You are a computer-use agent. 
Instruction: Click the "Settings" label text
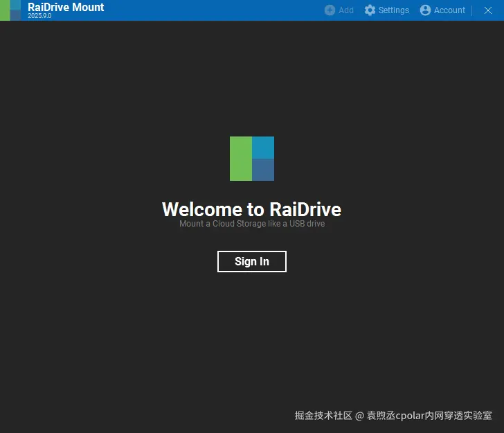394,10
